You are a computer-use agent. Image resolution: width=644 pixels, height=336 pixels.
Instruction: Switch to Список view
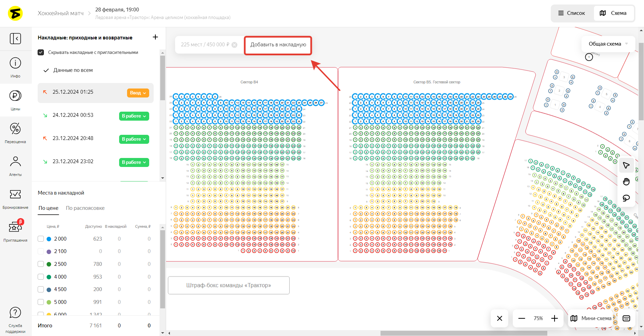pyautogui.click(x=572, y=13)
